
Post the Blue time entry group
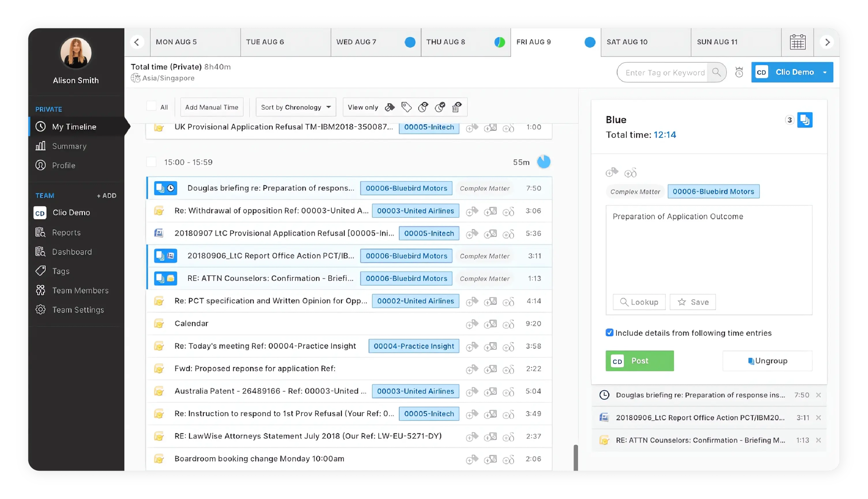[639, 361]
